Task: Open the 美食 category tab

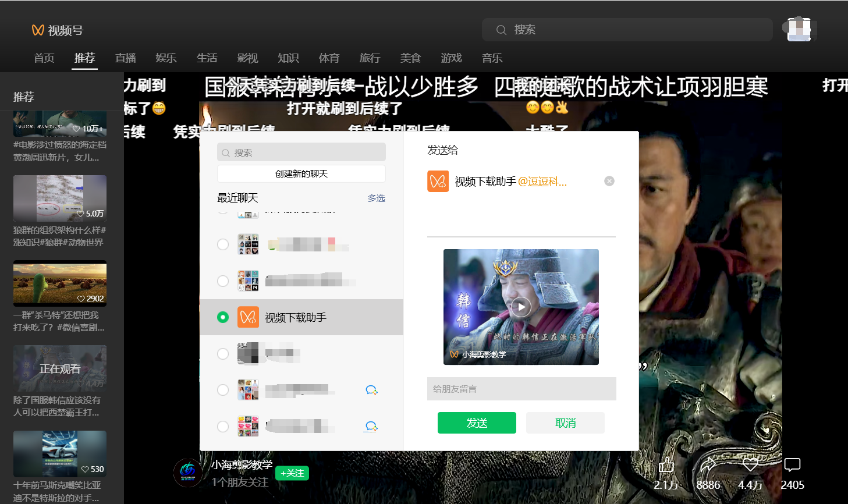Action: pos(411,58)
